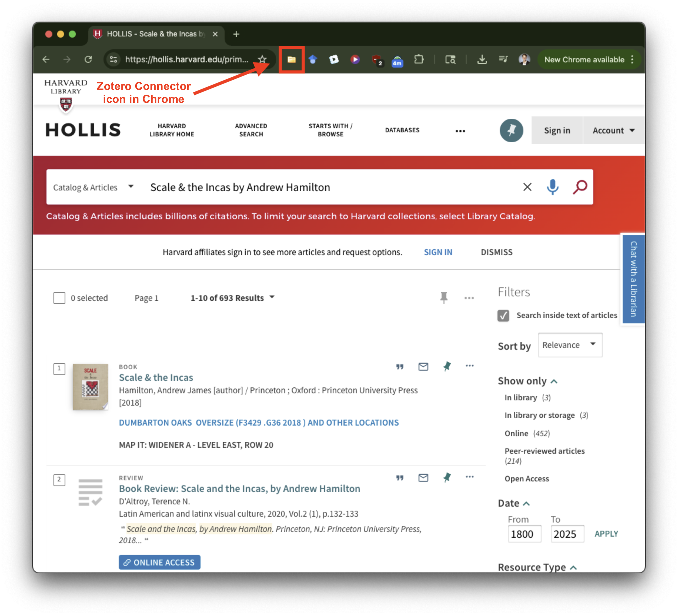Screen dimensions: 678x616
Task: Click the ONLINE ACCESS button
Action: coord(159,562)
